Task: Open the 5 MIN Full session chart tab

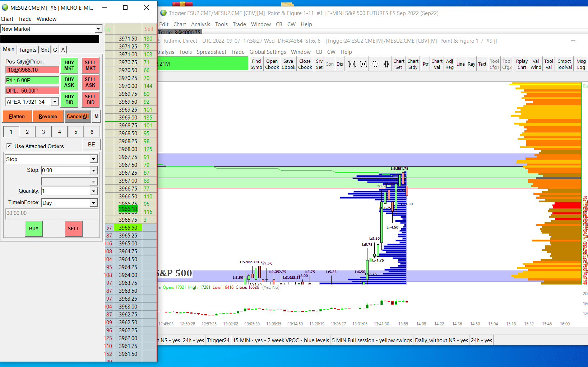Action: coord(372,340)
